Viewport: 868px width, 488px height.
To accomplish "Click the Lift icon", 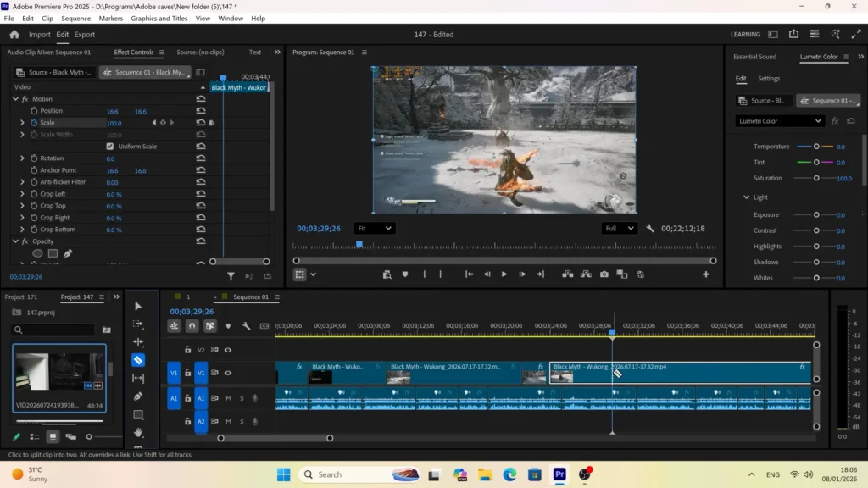I will click(567, 274).
